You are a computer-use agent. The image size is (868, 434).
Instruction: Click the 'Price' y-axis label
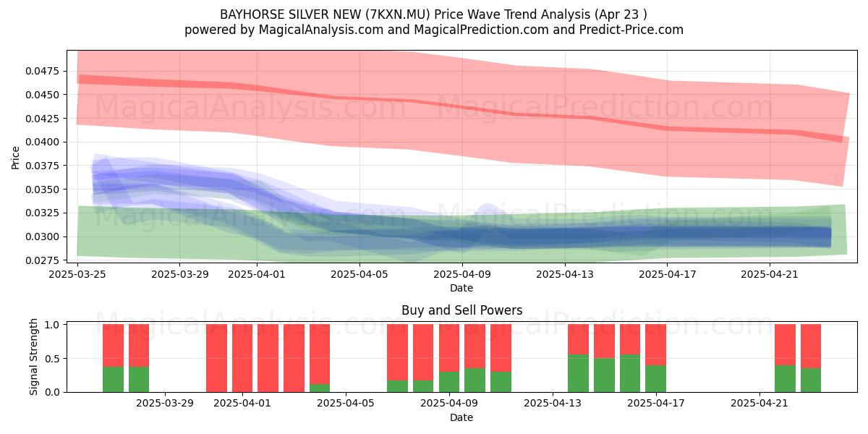pos(16,157)
